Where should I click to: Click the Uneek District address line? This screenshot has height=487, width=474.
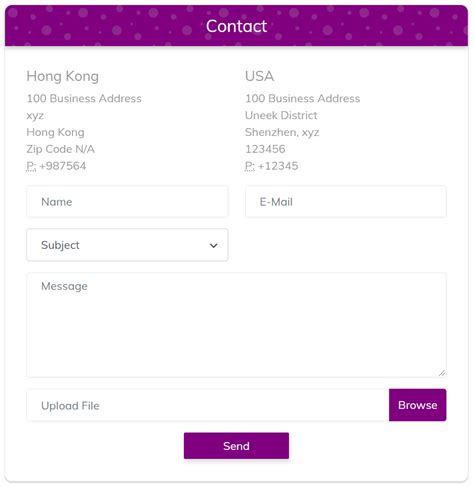click(x=281, y=115)
